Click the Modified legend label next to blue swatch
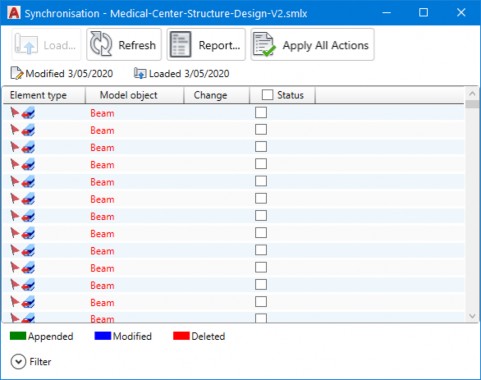This screenshot has width=481, height=380. (132, 336)
